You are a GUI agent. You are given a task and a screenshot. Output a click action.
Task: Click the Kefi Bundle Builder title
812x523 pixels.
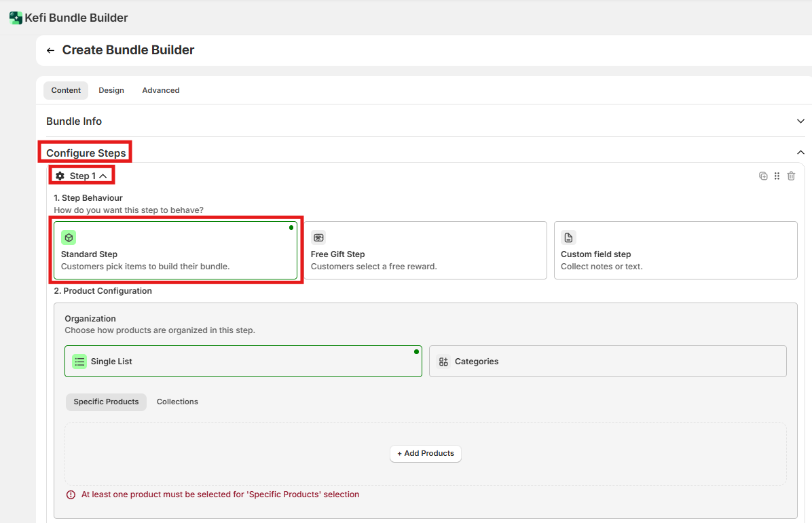tap(76, 18)
